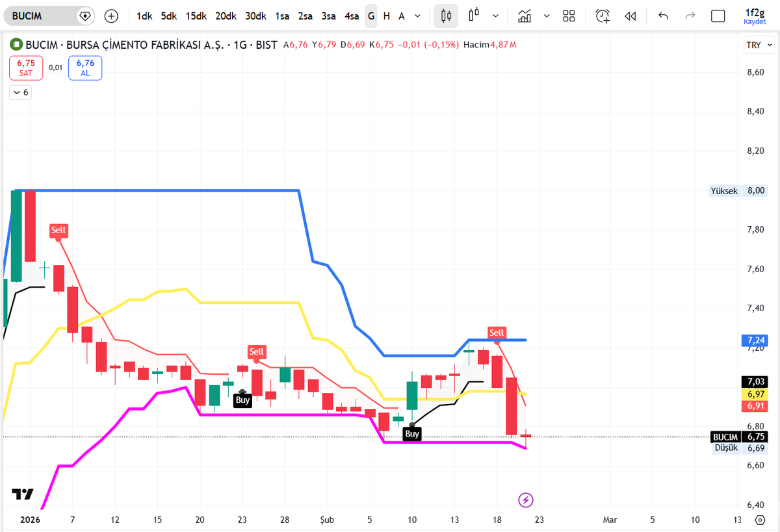Expand the collapsed indicators legend showing 6
This screenshot has width=780, height=532.
[20, 92]
